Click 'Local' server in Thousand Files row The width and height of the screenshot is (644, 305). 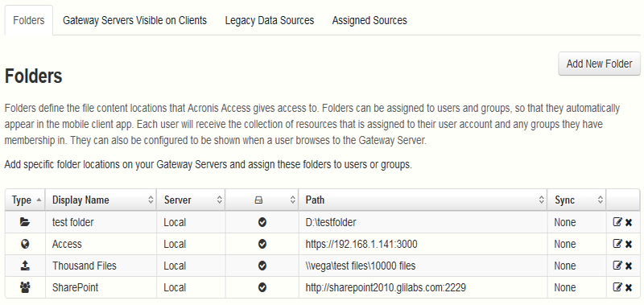pos(175,266)
